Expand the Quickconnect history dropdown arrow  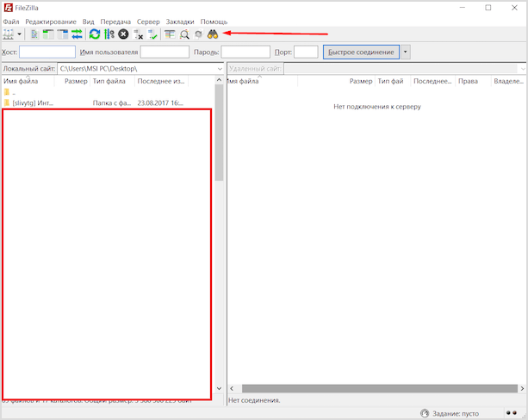tap(406, 52)
